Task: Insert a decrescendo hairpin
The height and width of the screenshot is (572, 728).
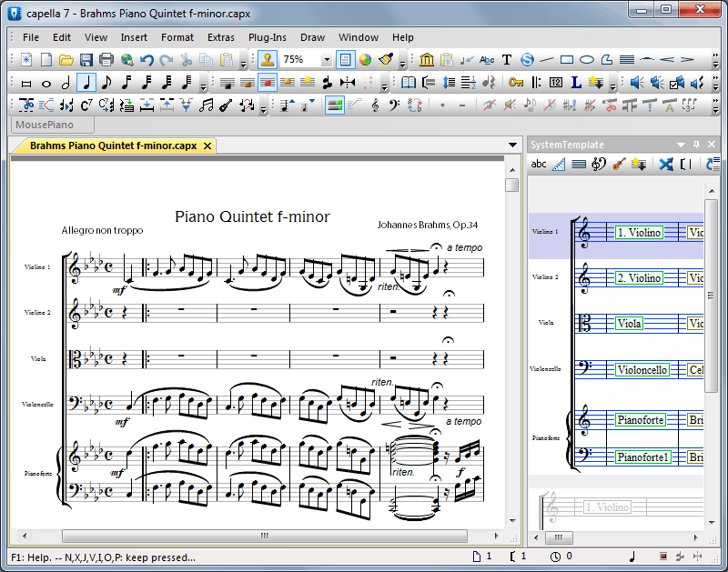Action: 687,59
